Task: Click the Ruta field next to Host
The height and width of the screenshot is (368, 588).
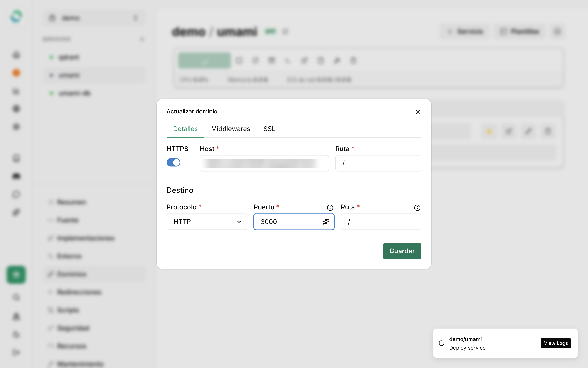Action: coord(378,163)
